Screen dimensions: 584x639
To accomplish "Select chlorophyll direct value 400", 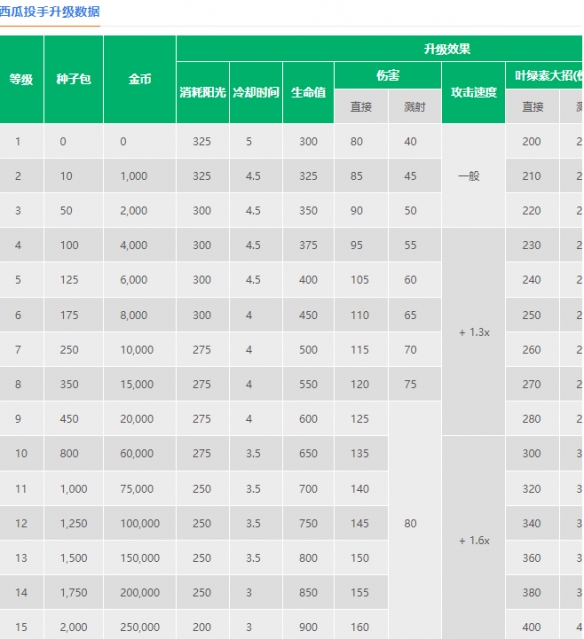I will tap(533, 626).
